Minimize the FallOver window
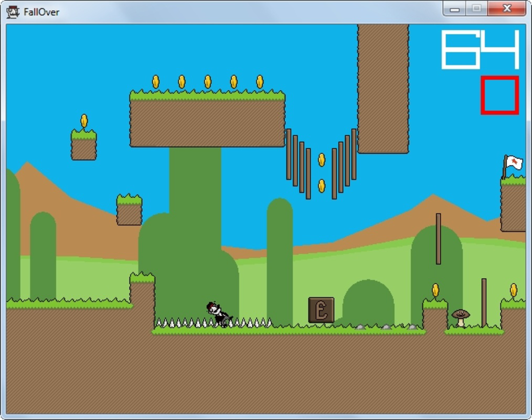Viewport: 532px width, 420px height. (455, 9)
